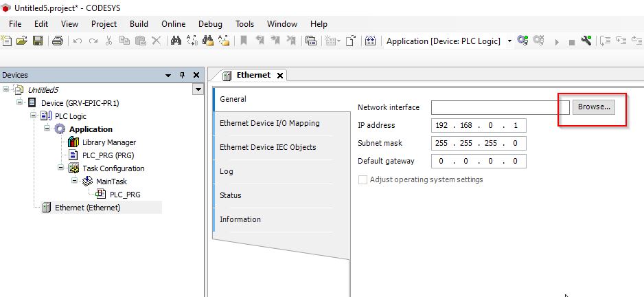
Task: Click the Copy toolbar icon
Action: (124, 41)
